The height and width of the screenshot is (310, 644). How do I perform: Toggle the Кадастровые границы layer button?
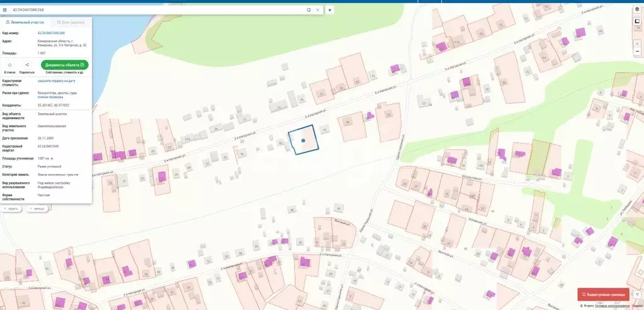coord(603,294)
